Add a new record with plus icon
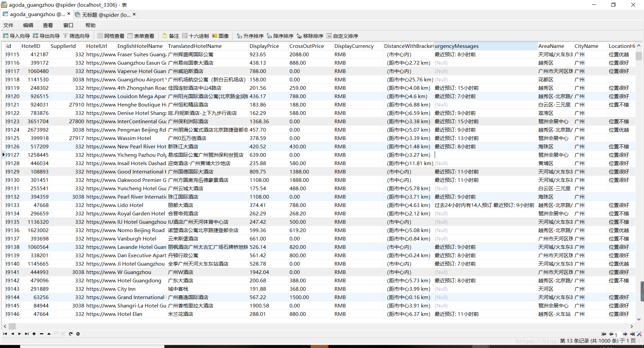Viewport: 644px width, 348px height. point(34,334)
